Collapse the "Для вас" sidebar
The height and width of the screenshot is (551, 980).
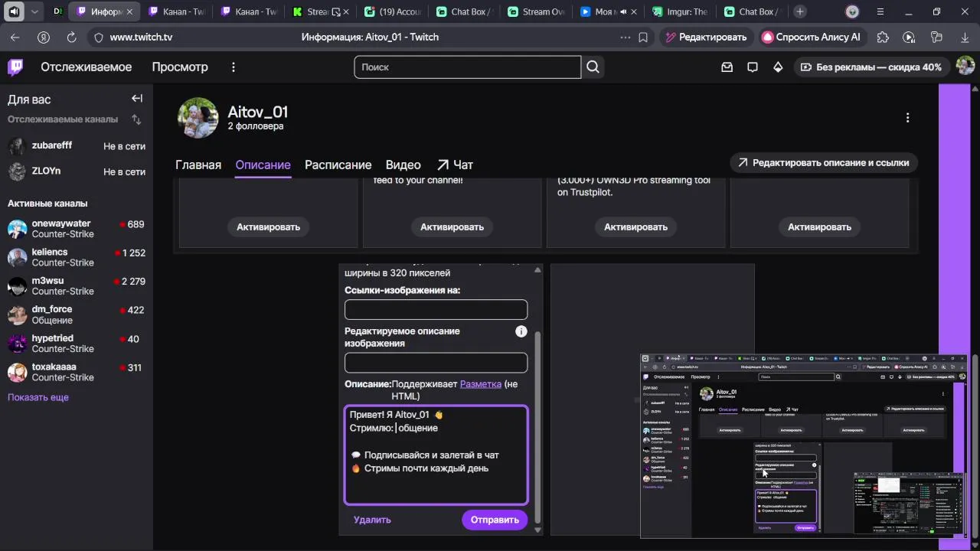tap(137, 99)
